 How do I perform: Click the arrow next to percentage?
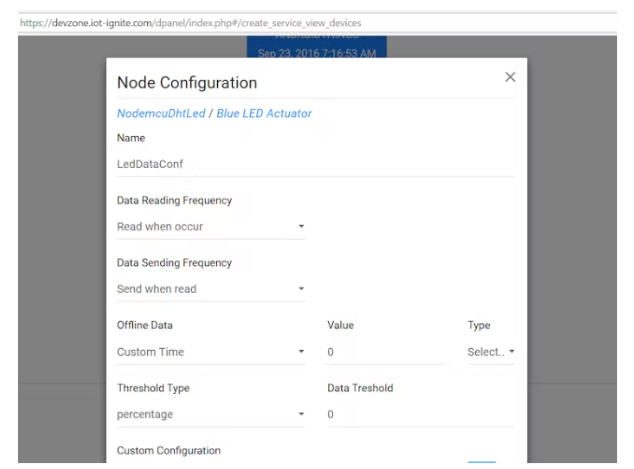pos(301,414)
